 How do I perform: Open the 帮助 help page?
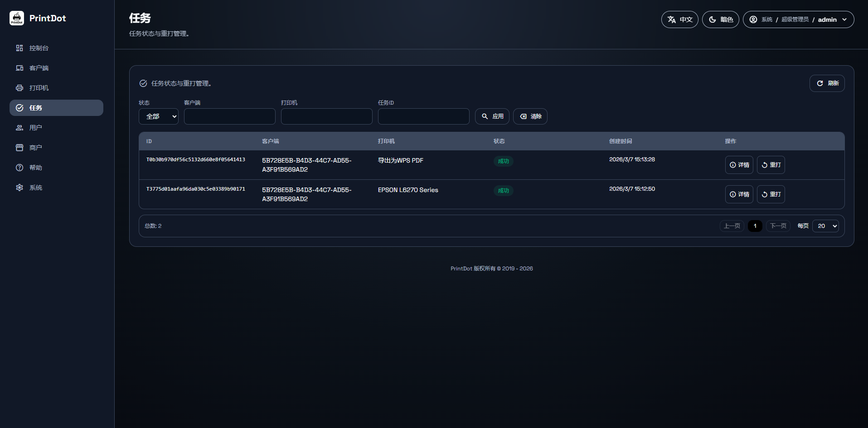[35, 168]
